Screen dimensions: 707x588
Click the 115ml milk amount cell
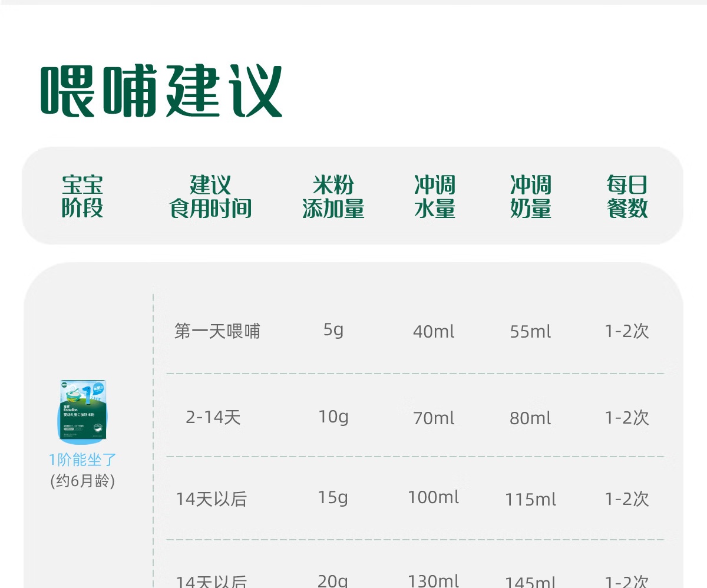click(x=531, y=500)
